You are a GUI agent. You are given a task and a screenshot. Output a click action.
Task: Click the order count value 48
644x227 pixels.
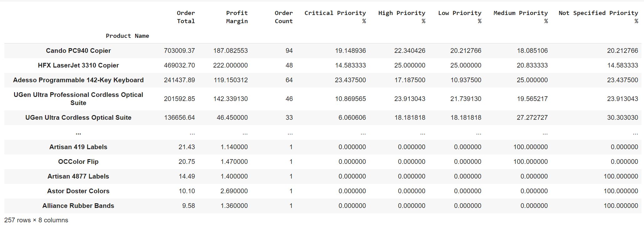289,65
